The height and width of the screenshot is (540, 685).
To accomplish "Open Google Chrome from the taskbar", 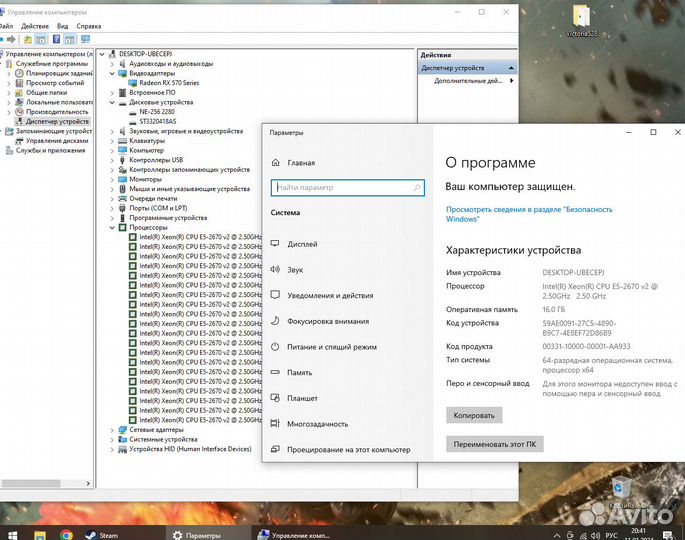I will point(66,535).
